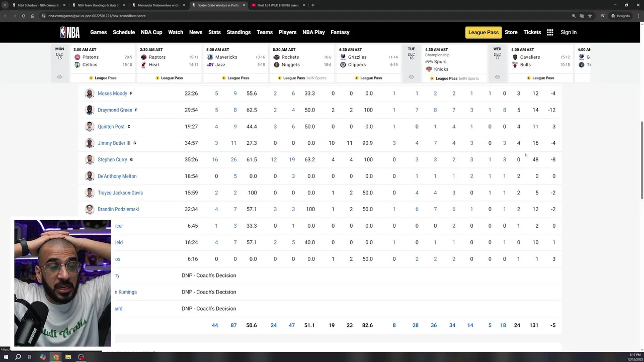Open the Windows Start menu
The width and height of the screenshot is (644, 362).
[6, 357]
